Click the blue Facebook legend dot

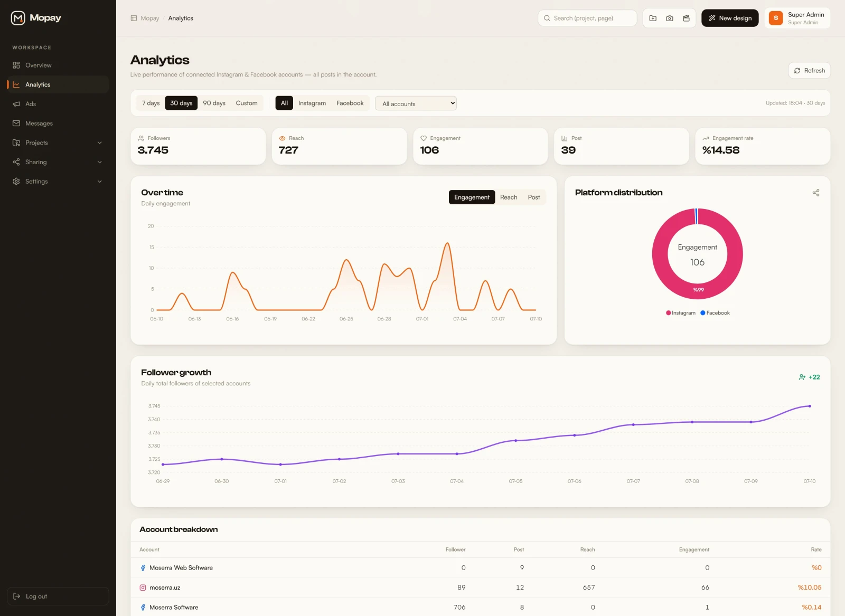tap(703, 313)
